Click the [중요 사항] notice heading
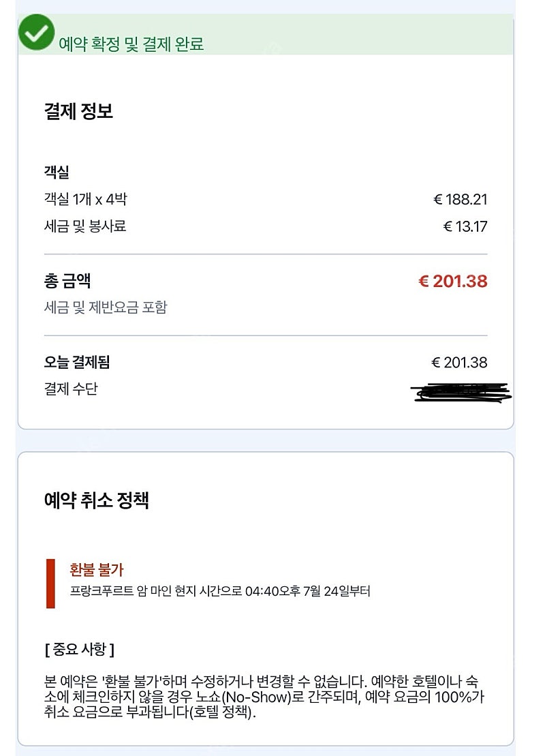 [x=80, y=650]
